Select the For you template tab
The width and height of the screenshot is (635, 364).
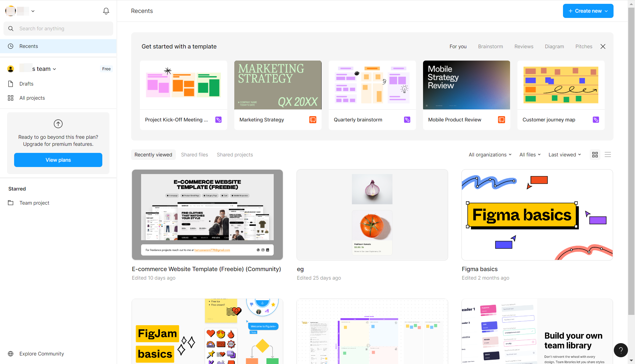coord(458,46)
